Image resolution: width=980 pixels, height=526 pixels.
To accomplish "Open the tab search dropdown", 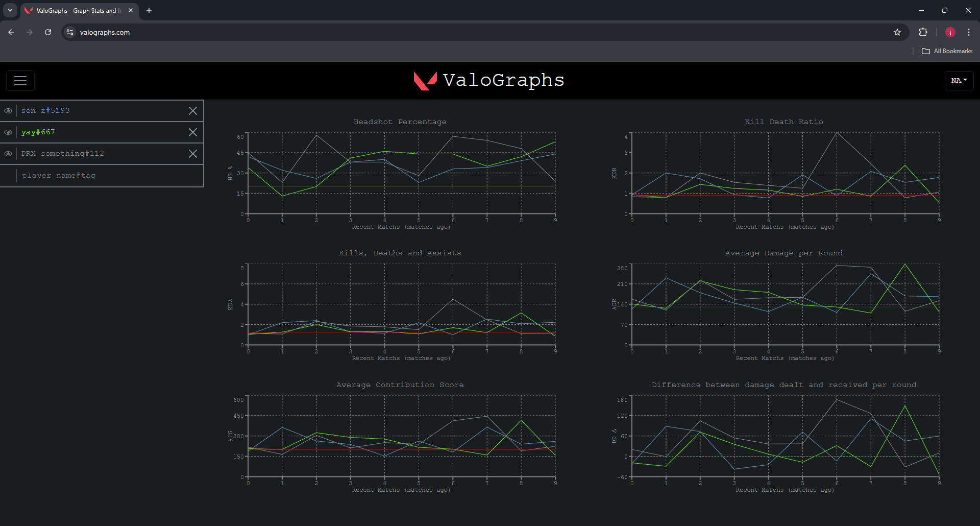I will (10, 10).
